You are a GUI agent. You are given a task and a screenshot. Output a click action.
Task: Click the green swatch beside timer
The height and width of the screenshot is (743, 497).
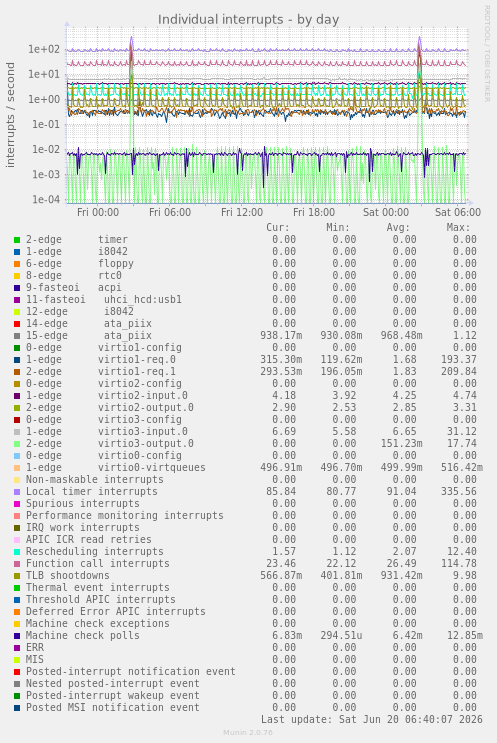point(17,240)
